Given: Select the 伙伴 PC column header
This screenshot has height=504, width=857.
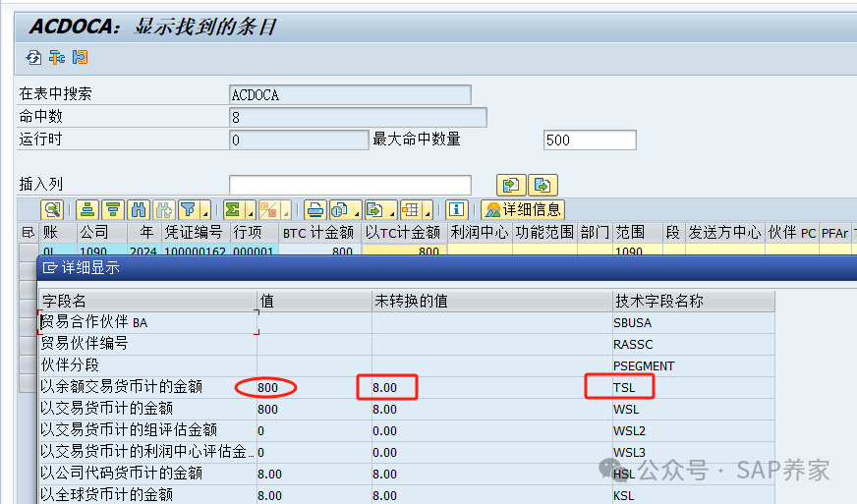Looking at the screenshot, I should click(x=792, y=233).
